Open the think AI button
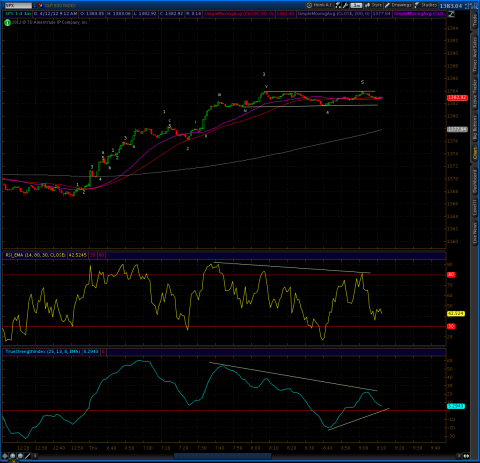 (x=320, y=5)
